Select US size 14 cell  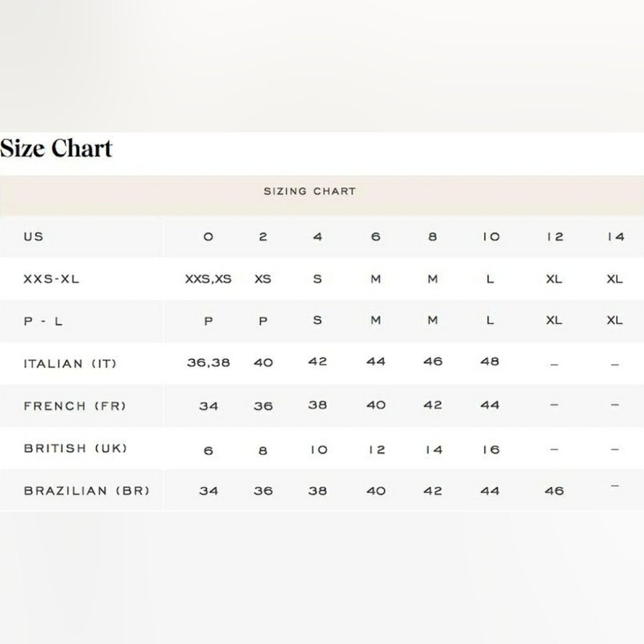click(x=616, y=237)
